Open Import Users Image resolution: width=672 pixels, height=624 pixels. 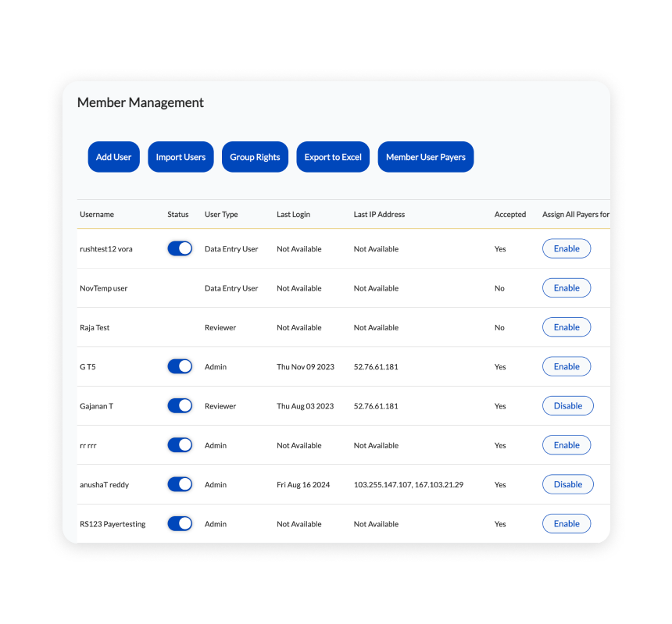(x=181, y=157)
